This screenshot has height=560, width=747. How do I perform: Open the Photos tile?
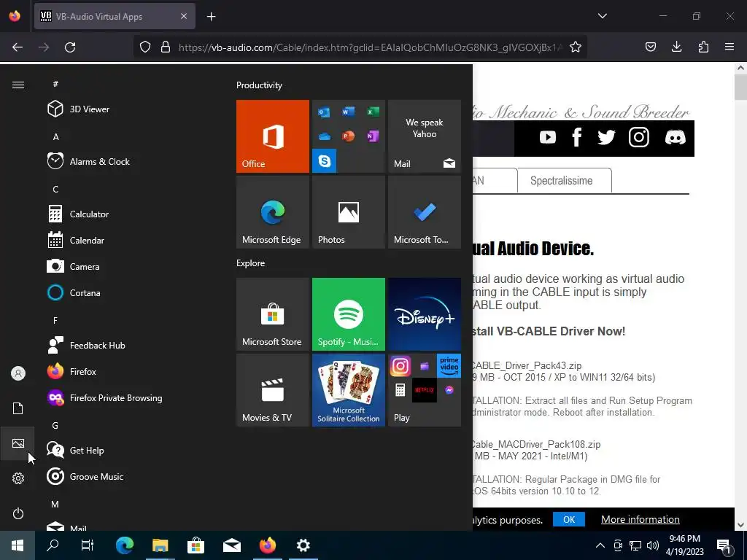coord(349,212)
